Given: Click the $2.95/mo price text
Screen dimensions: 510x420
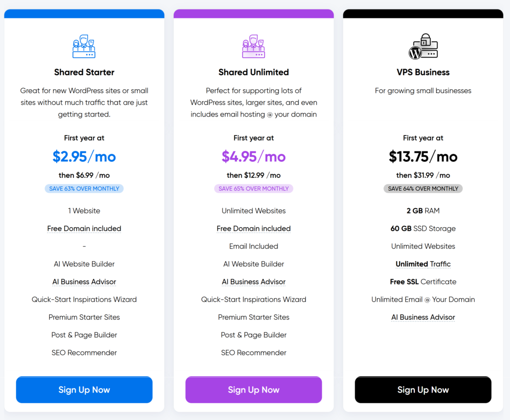Looking at the screenshot, I should [84, 156].
